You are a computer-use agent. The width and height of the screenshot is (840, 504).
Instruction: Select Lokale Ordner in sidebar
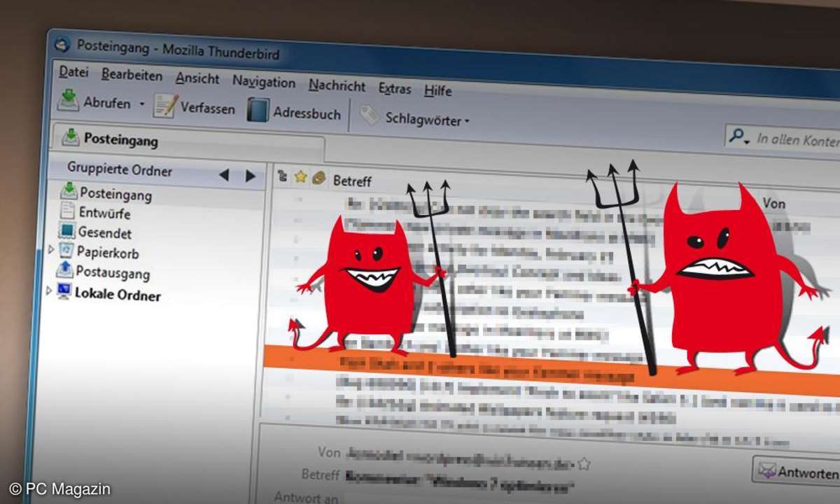[x=108, y=294]
